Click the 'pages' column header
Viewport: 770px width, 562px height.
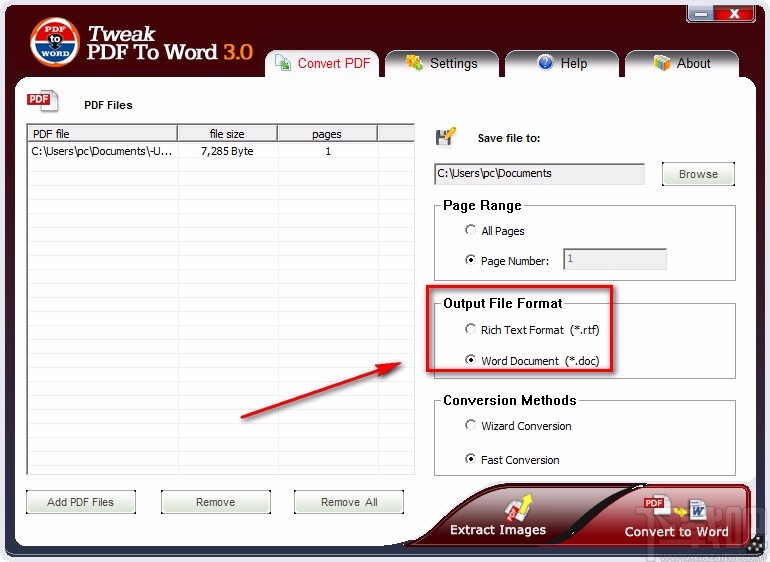[327, 134]
